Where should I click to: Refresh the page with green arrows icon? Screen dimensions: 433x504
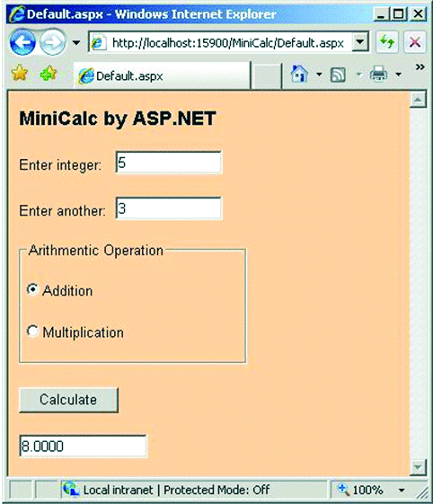point(387,42)
